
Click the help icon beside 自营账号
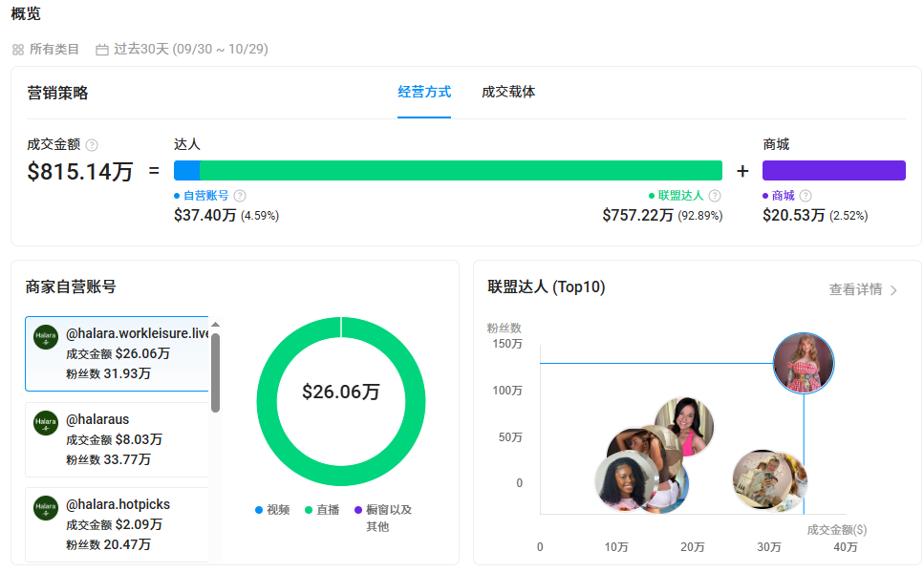pyautogui.click(x=240, y=196)
